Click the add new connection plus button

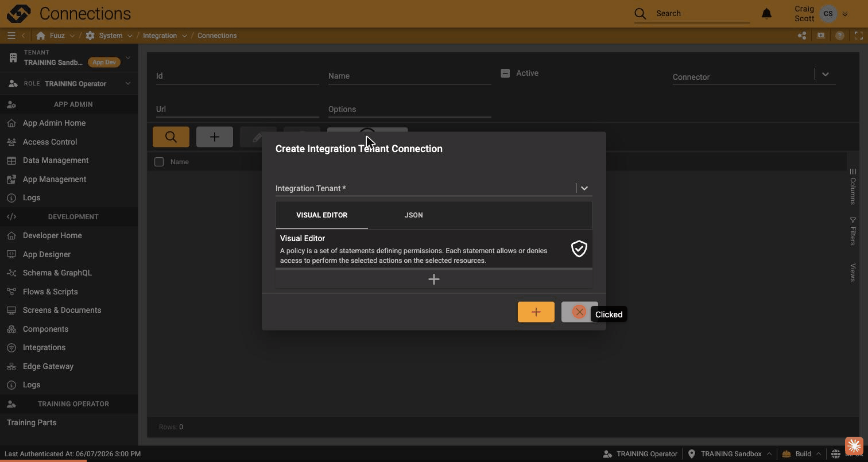[215, 137]
